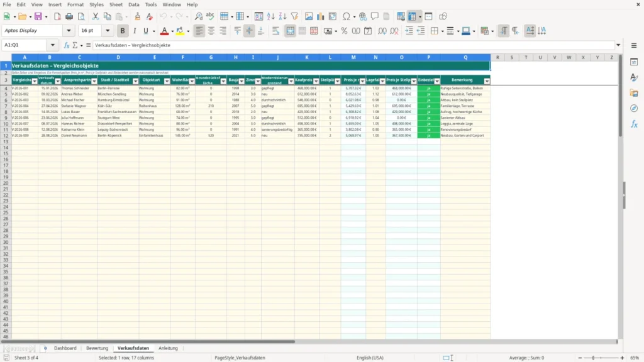Viewport: 644px width, 362px height.
Task: Clone formatting with the paintbrush icon
Action: [138, 16]
